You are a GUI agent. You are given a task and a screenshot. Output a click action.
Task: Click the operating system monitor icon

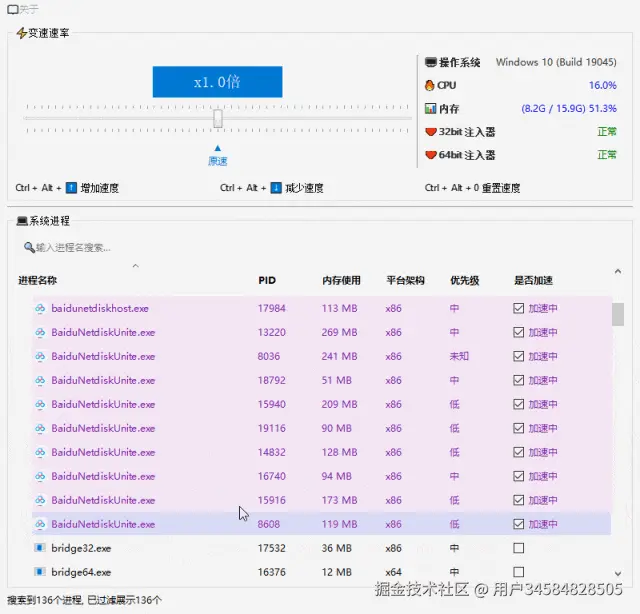click(431, 62)
